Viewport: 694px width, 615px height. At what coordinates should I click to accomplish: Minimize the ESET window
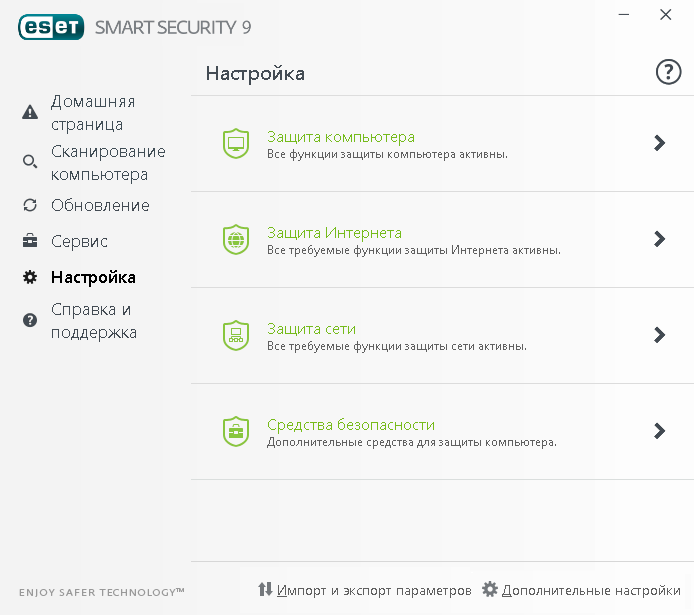click(x=624, y=15)
